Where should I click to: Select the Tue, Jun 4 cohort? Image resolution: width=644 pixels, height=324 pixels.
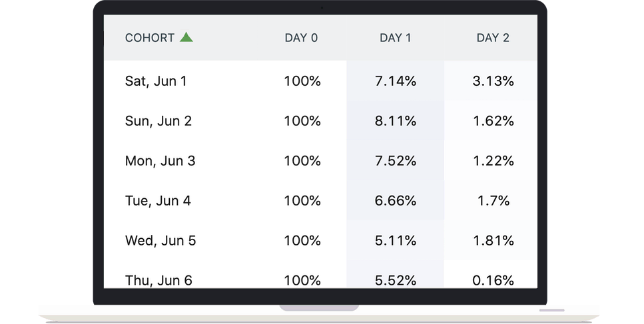tap(158, 201)
